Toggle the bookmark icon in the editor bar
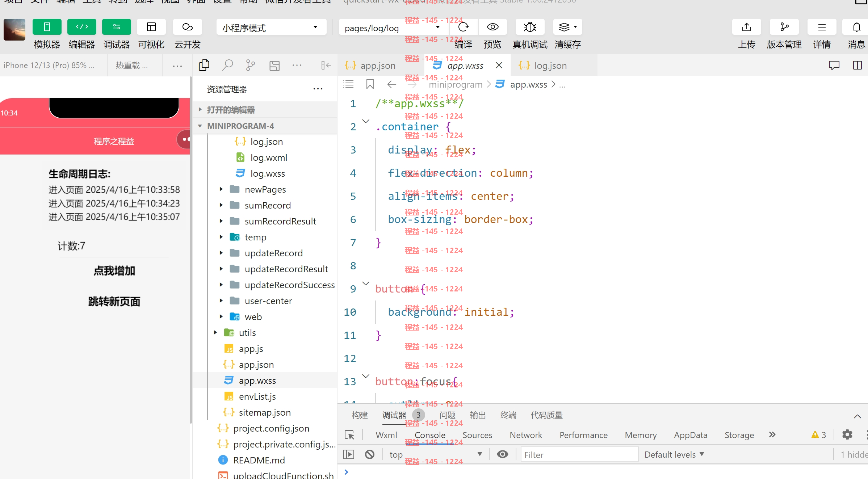 [x=370, y=84]
